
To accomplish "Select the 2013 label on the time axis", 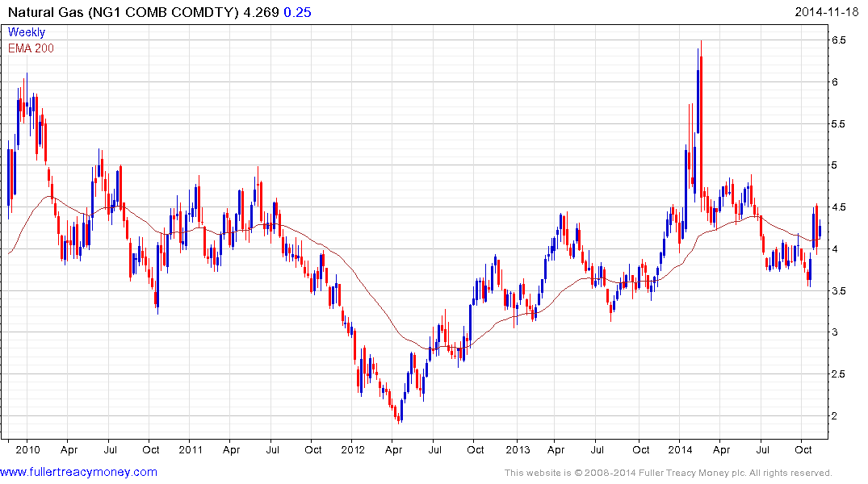I will [516, 449].
